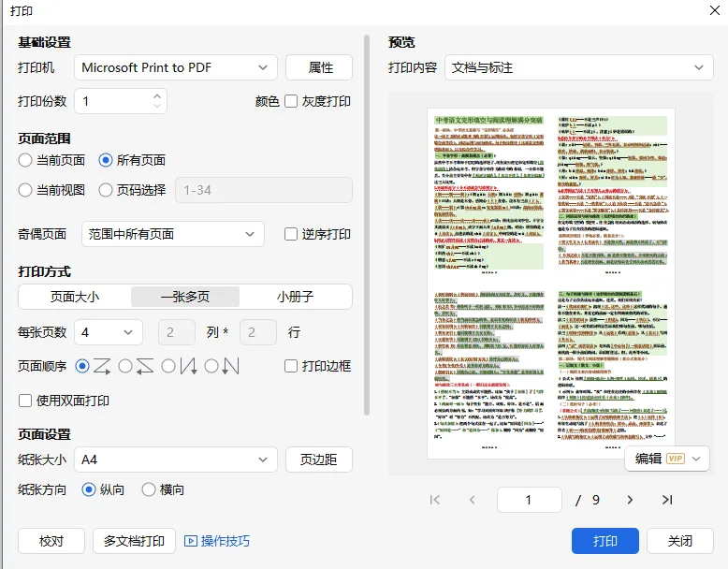Decrease print copies with down arrow
The width and height of the screenshot is (728, 569).
pos(157,106)
